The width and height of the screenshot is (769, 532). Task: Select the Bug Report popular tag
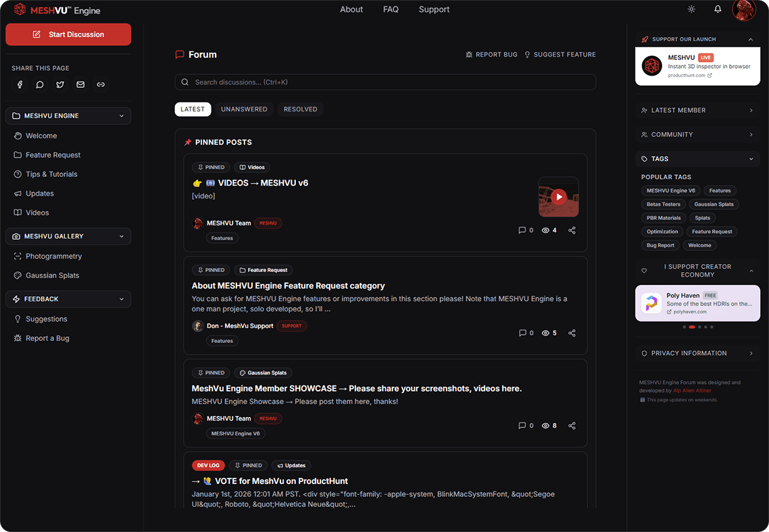(660, 246)
